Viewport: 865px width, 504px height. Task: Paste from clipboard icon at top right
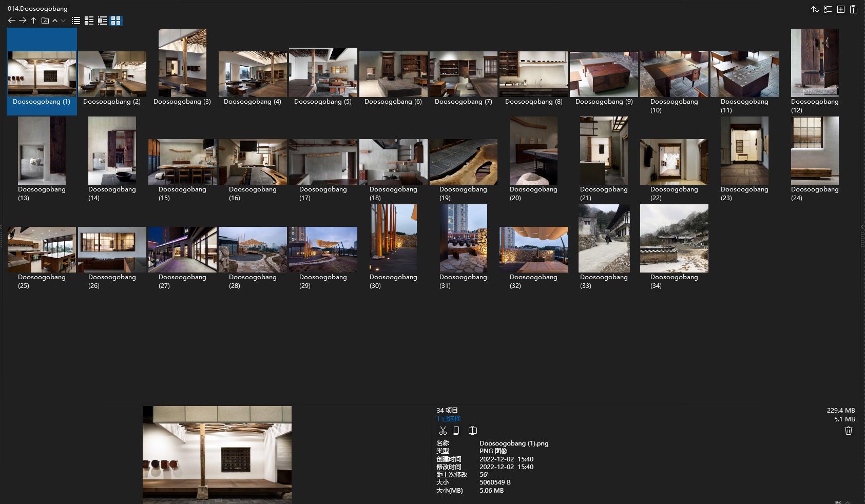(x=854, y=9)
